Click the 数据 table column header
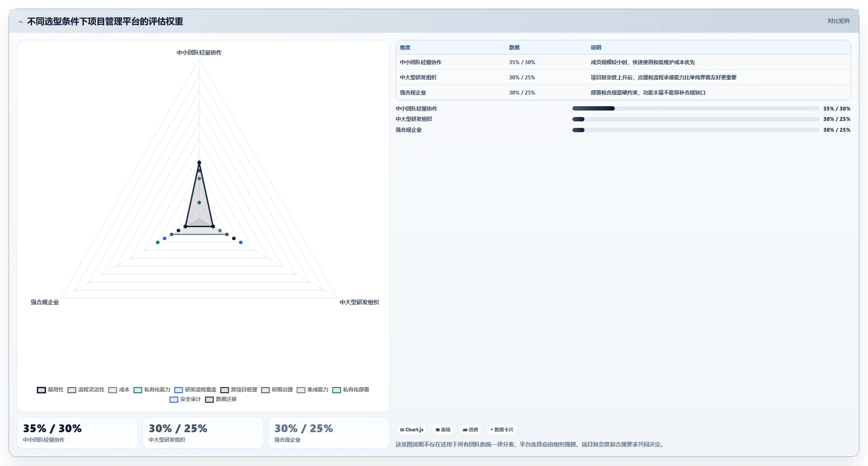 [x=514, y=48]
